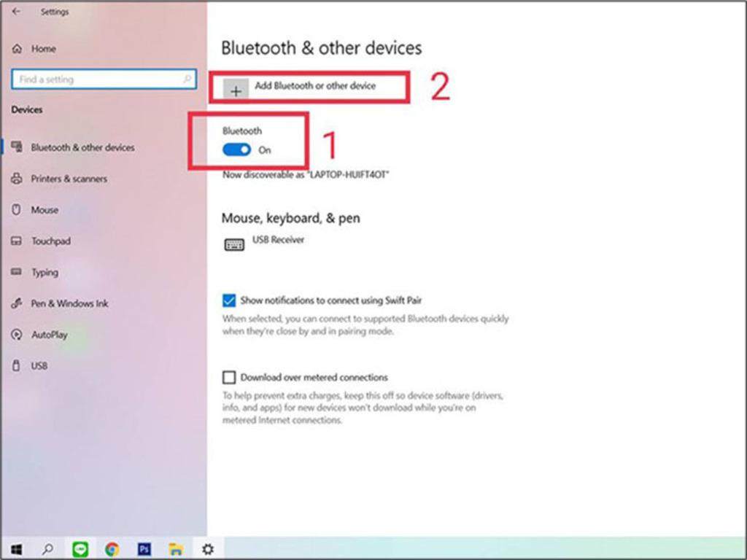Launch Google Chrome from taskbar
Viewport: 747px width, 560px height.
112,549
